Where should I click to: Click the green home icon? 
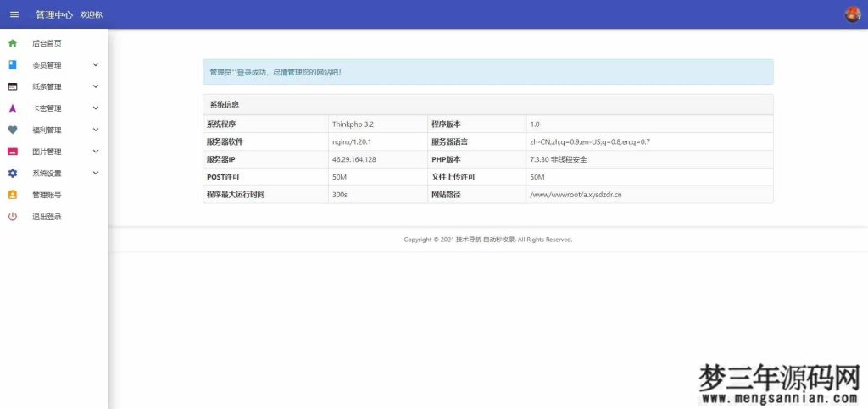point(13,43)
